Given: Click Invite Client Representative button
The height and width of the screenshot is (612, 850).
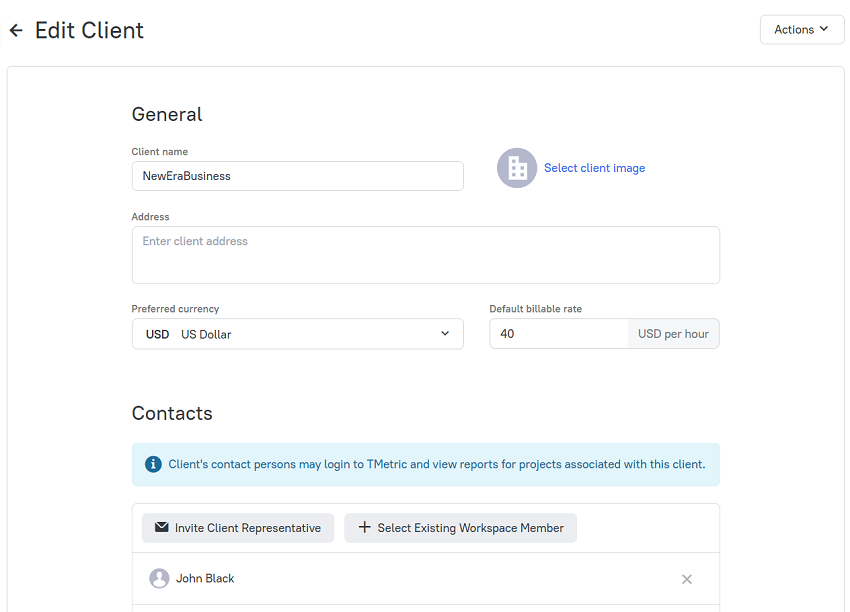Looking at the screenshot, I should (x=238, y=528).
